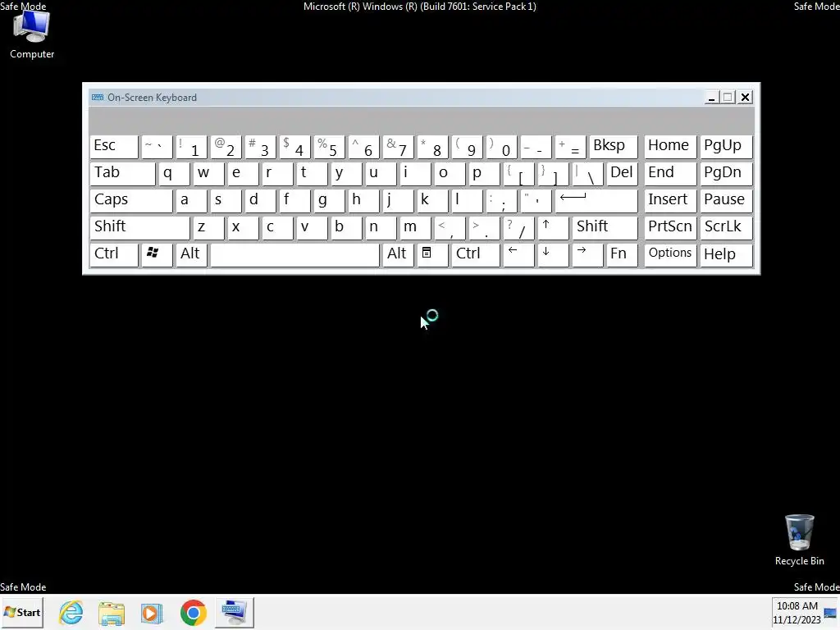The image size is (840, 630).
Task: Open the Start menu
Action: coord(22,612)
